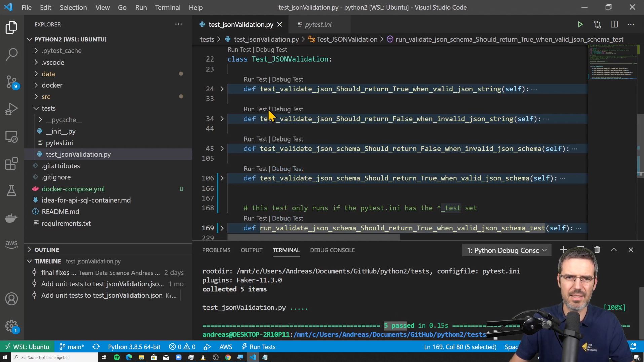The image size is (644, 362).
Task: Open the Accounts menu icon
Action: click(x=11, y=299)
